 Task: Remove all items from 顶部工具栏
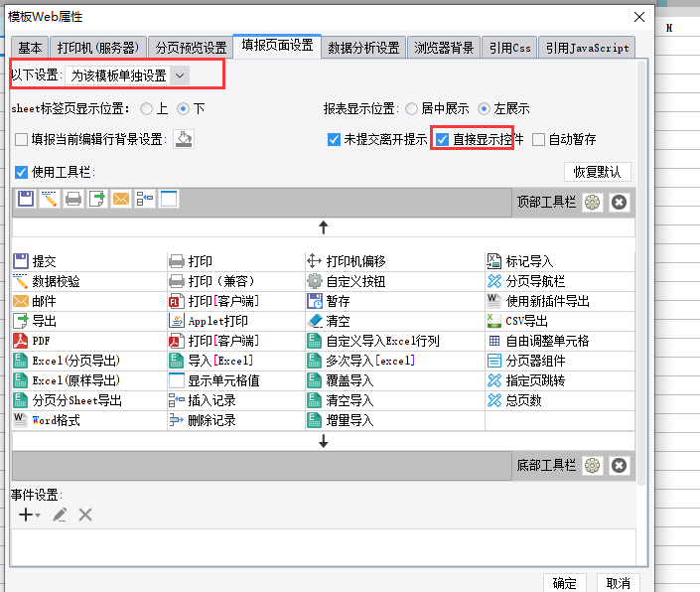point(619,203)
